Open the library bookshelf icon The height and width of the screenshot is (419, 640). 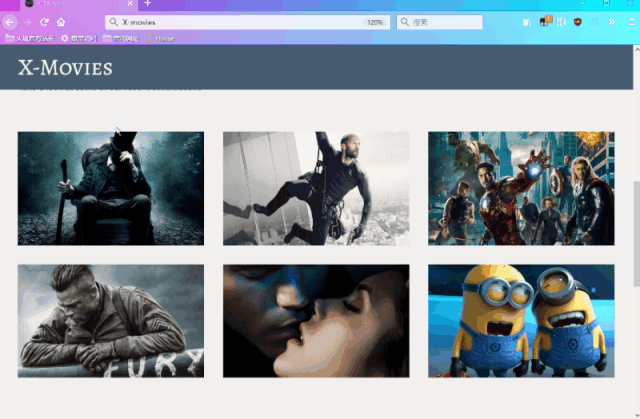click(x=527, y=22)
